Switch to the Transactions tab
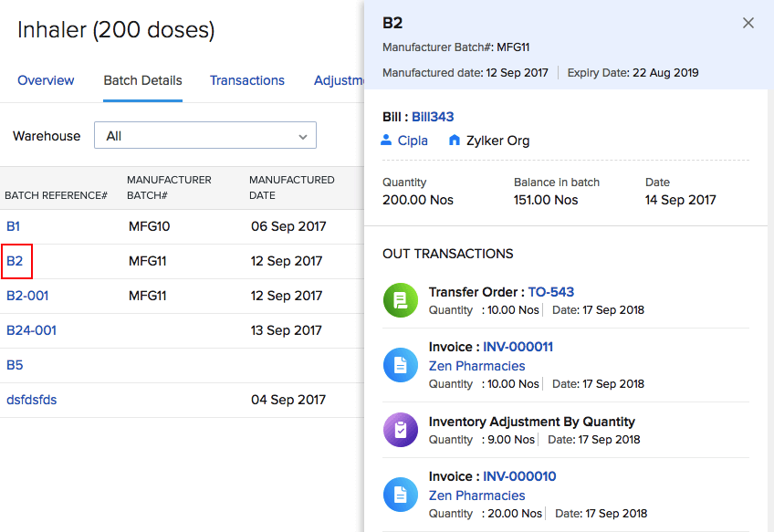Image resolution: width=774 pixels, height=532 pixels. [x=246, y=80]
